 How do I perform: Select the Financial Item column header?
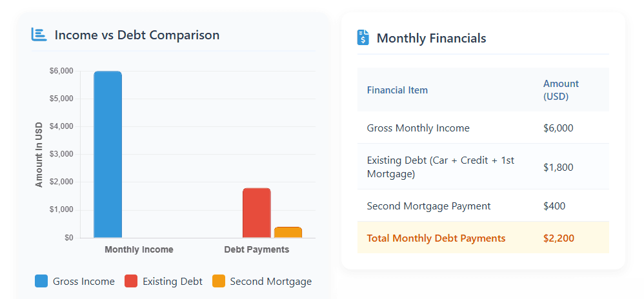point(397,90)
